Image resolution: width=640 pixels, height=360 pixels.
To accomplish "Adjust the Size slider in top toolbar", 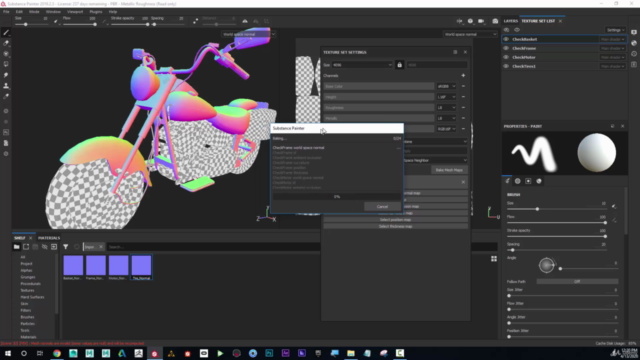I will tap(31, 24).
